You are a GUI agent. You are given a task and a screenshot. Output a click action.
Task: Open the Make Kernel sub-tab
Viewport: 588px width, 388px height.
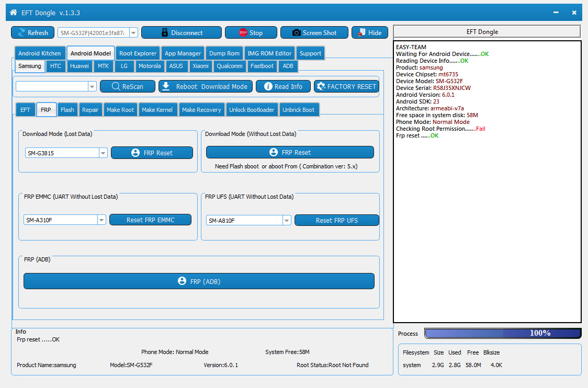[157, 110]
